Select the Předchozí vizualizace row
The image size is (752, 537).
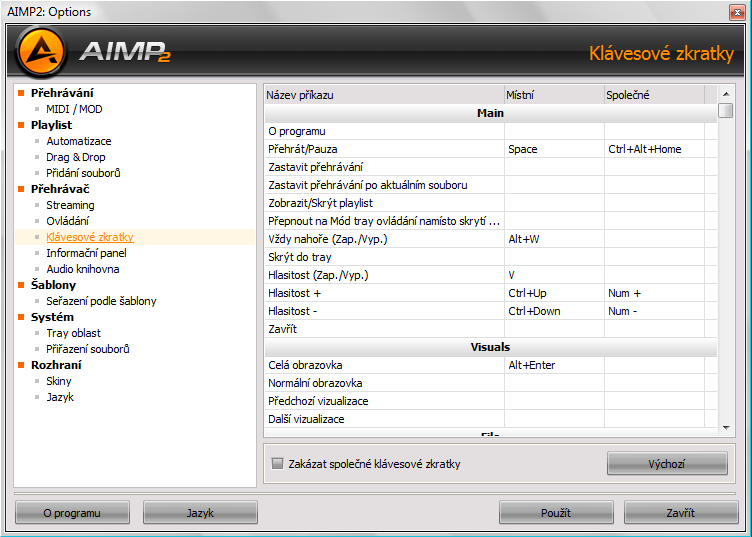tap(491, 401)
